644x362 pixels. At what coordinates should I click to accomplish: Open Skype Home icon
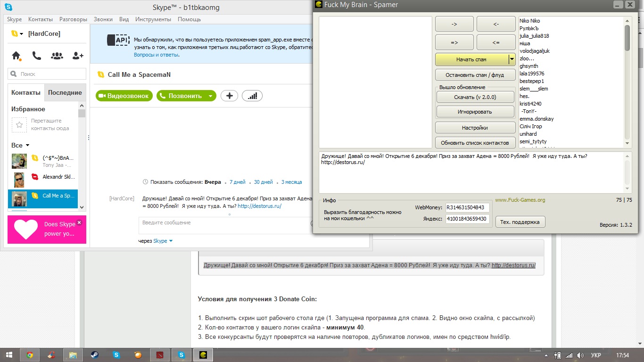click(x=17, y=56)
